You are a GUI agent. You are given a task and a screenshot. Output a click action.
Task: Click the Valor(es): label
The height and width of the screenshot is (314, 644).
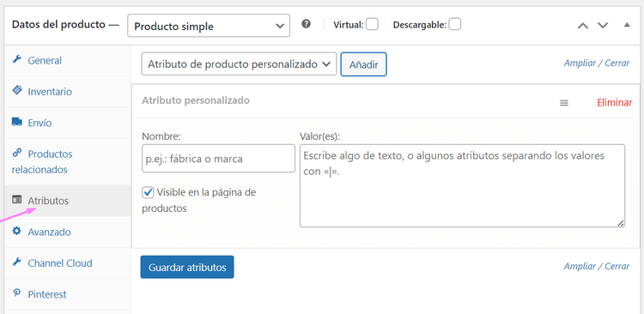tap(320, 136)
